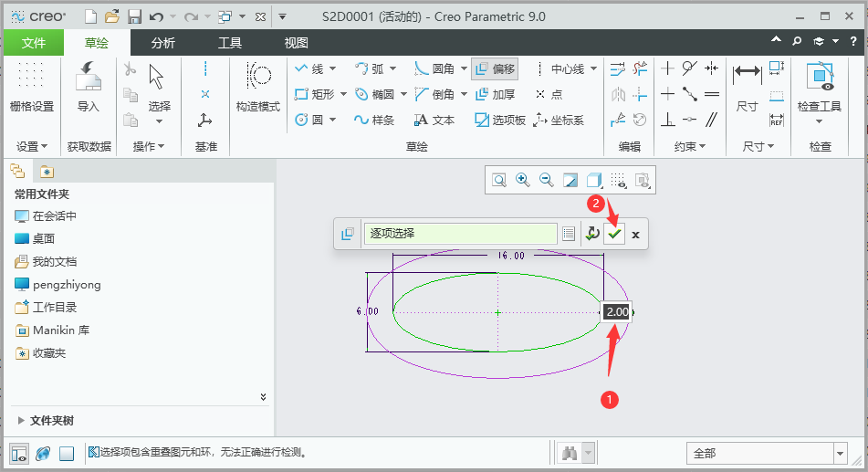Open the grid settings tool (栅格设置)
The width and height of the screenshot is (868, 472).
tap(32, 87)
